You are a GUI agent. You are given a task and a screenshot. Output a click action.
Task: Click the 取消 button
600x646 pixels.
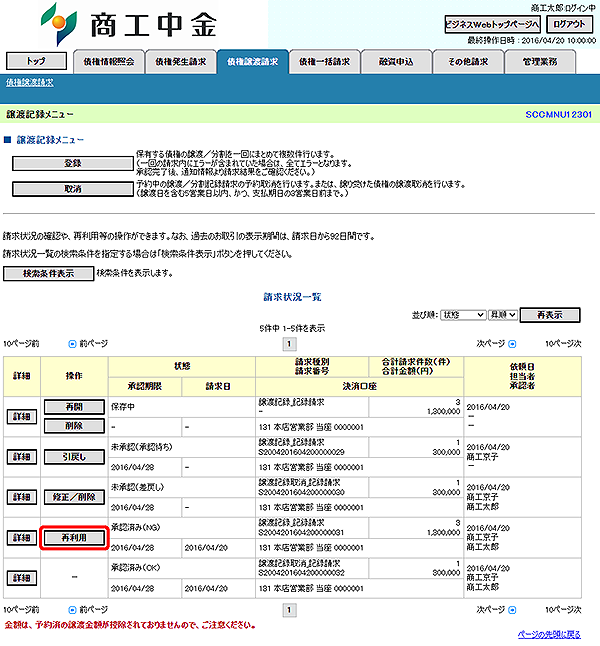click(73, 189)
